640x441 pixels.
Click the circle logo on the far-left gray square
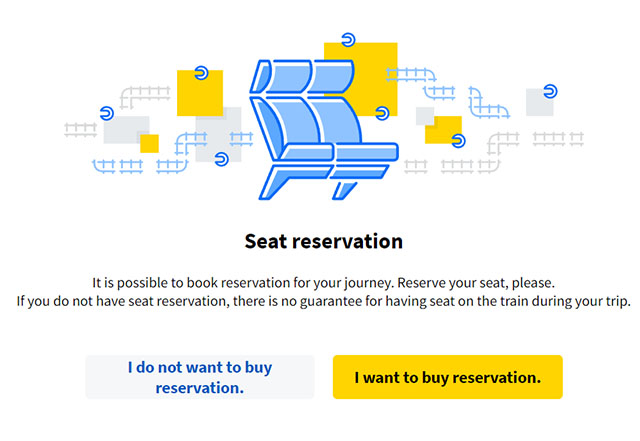coord(107,113)
